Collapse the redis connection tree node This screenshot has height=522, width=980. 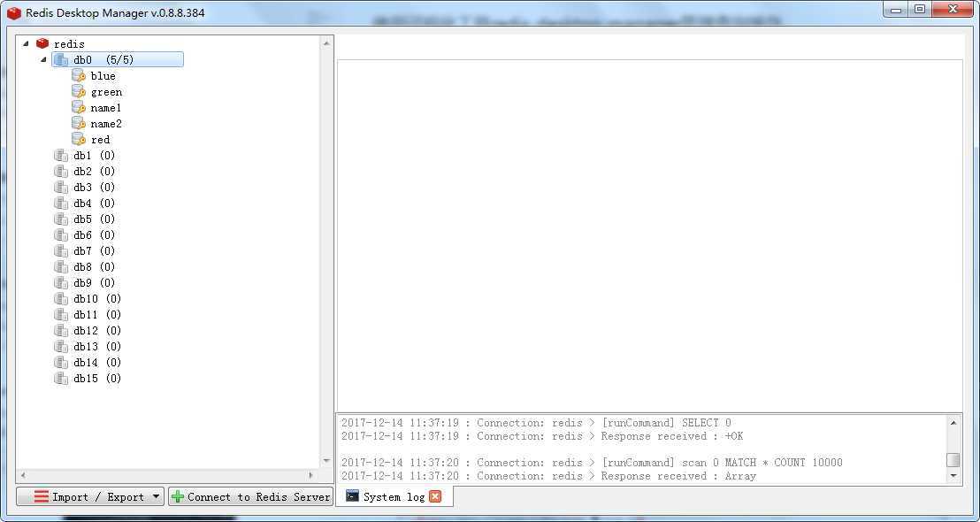coord(26,43)
